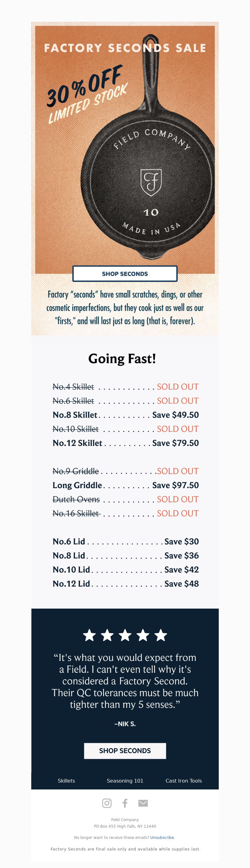Open the Skillets footer link
250x868 pixels.
click(66, 781)
